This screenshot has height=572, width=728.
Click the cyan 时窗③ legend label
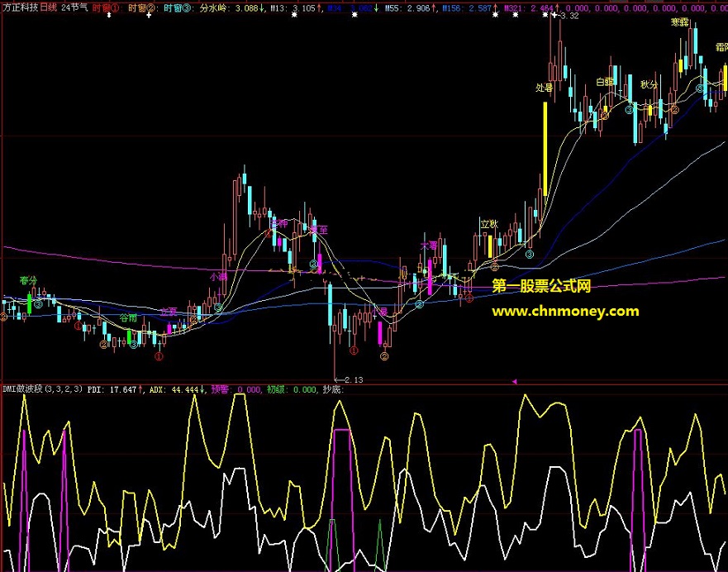click(x=178, y=8)
